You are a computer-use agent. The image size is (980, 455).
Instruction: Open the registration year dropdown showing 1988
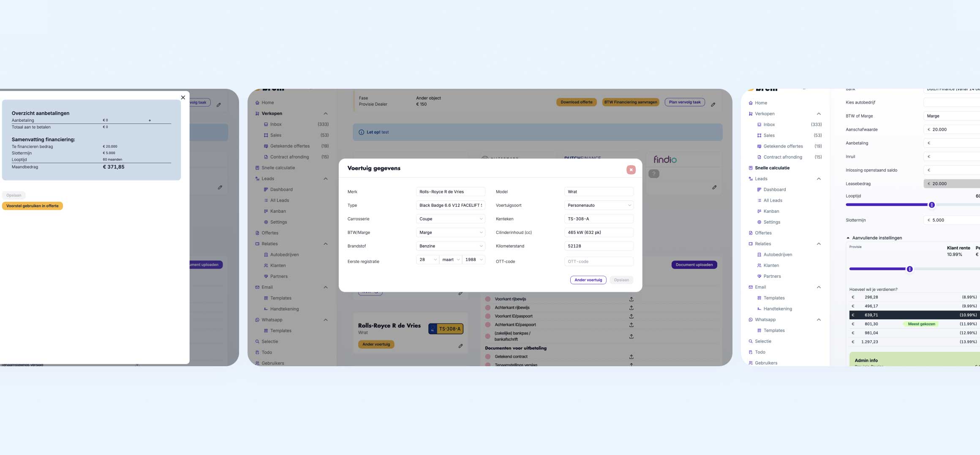(x=474, y=260)
